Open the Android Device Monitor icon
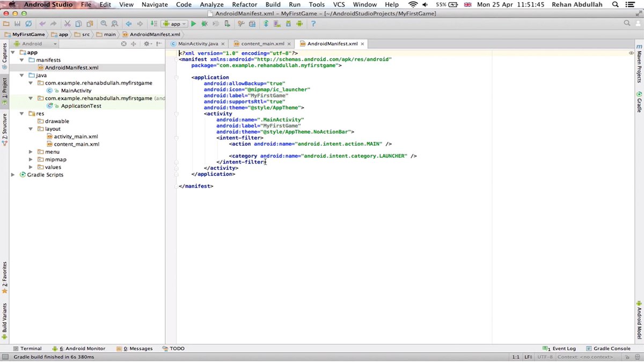This screenshot has height=362, width=644. click(299, 24)
